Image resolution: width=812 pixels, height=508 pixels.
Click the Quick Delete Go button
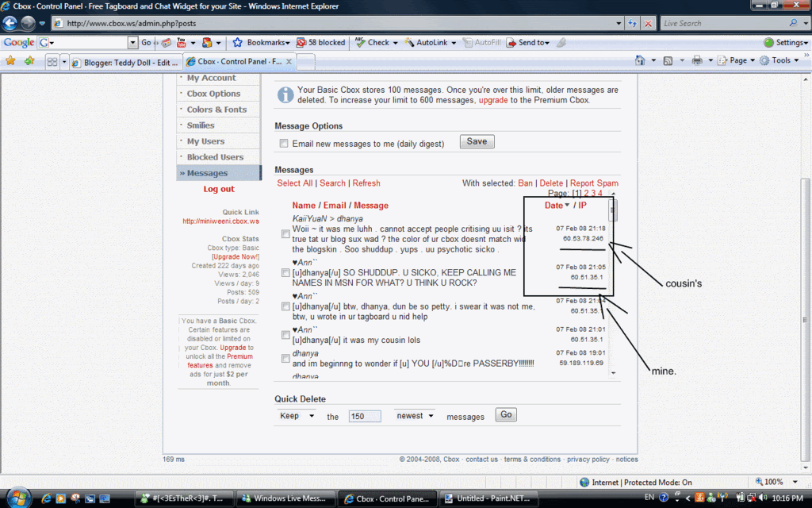click(506, 414)
